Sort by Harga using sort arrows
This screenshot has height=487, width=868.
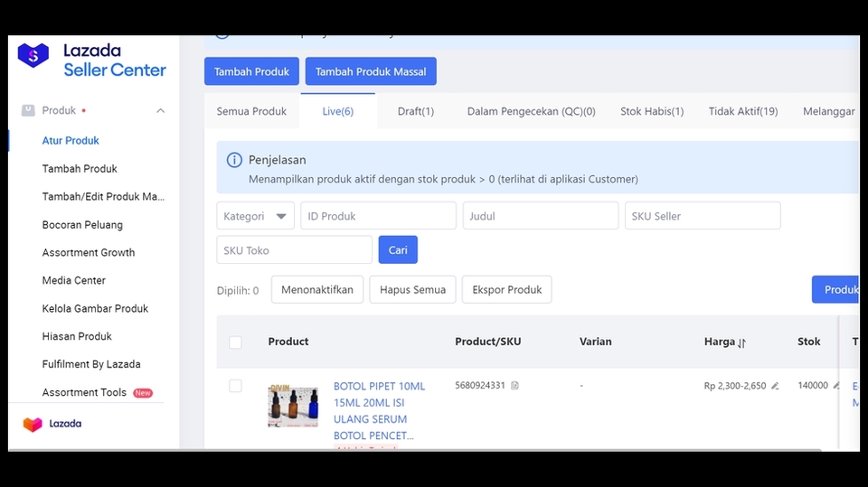(x=741, y=342)
